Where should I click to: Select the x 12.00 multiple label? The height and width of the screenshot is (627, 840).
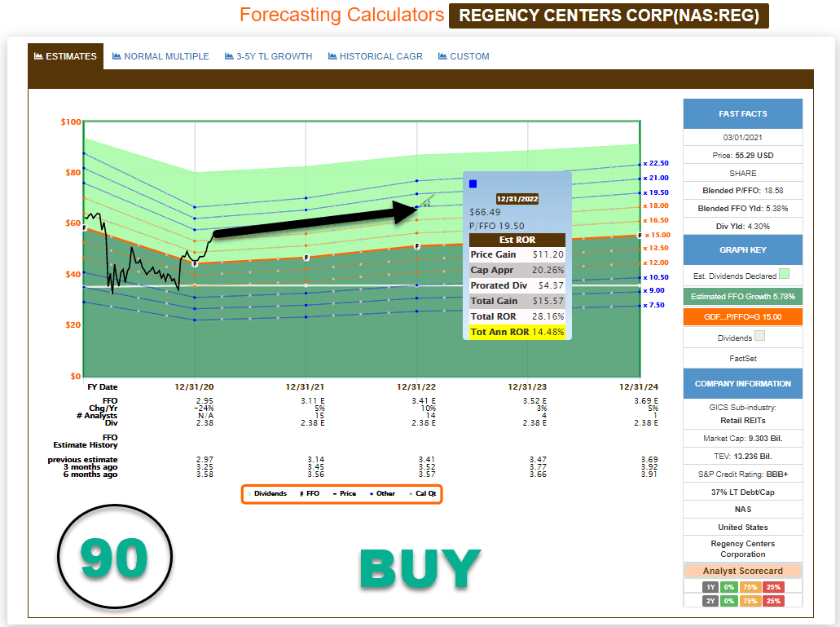click(656, 263)
